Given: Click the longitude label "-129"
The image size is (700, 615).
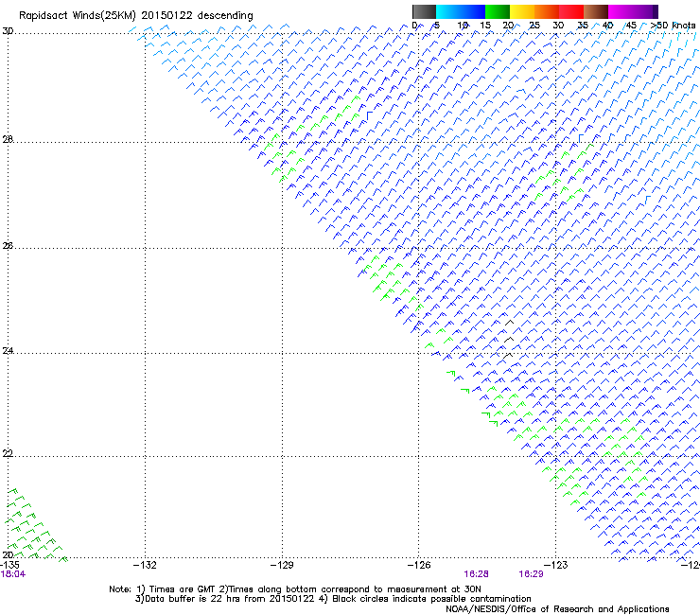Looking at the screenshot, I should coord(282,565).
